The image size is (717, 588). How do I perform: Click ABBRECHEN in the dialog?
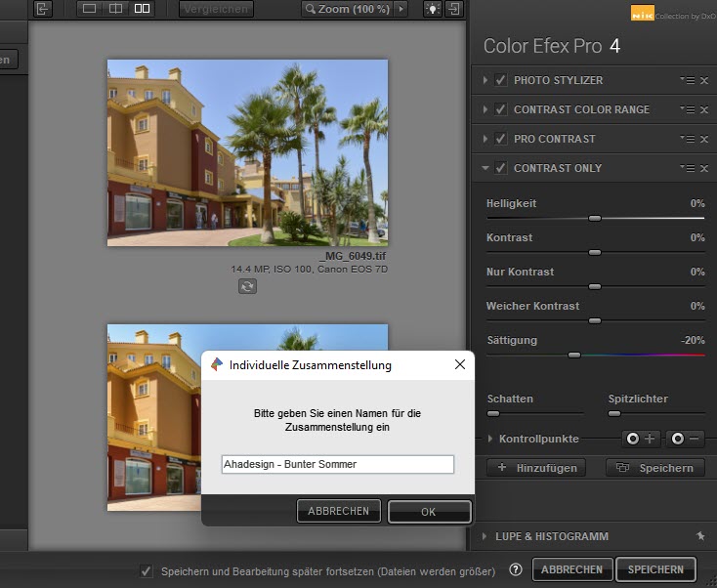(338, 511)
